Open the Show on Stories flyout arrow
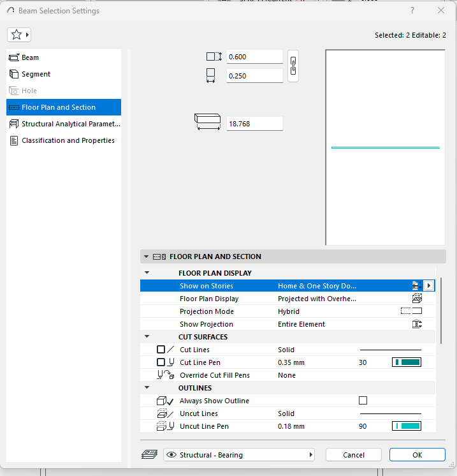This screenshot has width=457, height=476. (428, 286)
